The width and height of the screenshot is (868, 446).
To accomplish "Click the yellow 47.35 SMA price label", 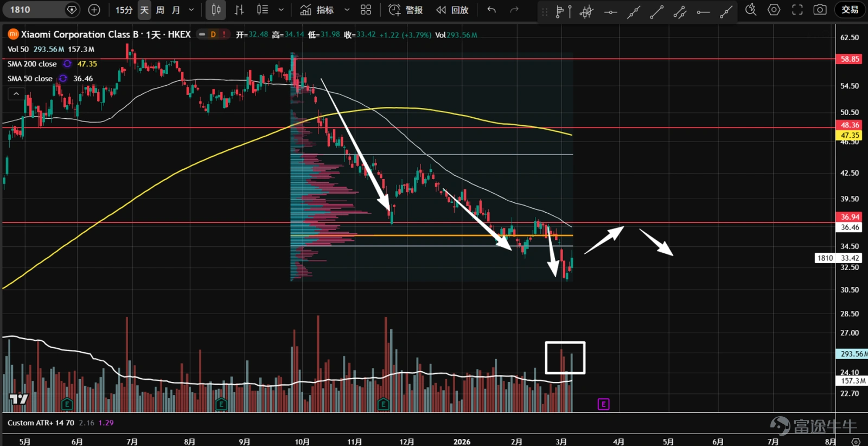I will (x=850, y=135).
